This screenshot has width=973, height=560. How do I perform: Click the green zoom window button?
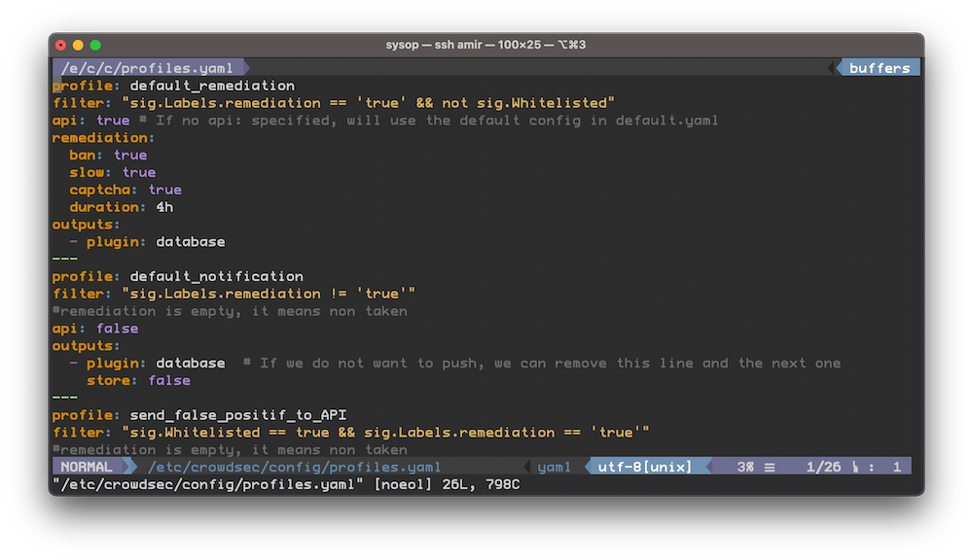pos(95,45)
